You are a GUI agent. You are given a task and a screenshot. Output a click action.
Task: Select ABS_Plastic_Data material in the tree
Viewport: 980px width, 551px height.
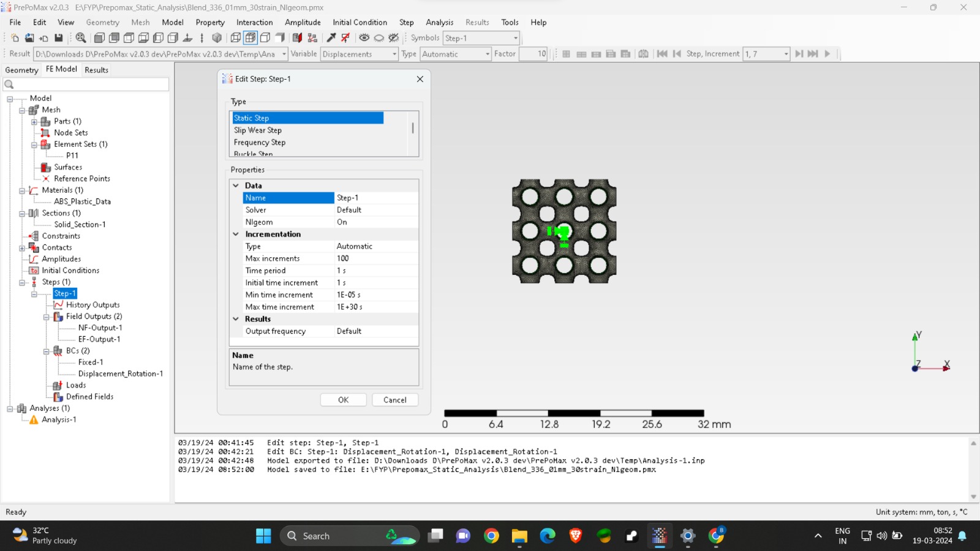[82, 202]
